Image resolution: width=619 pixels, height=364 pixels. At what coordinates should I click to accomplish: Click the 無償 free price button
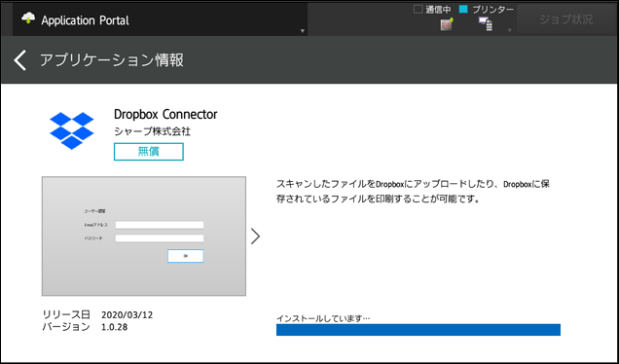[x=149, y=152]
